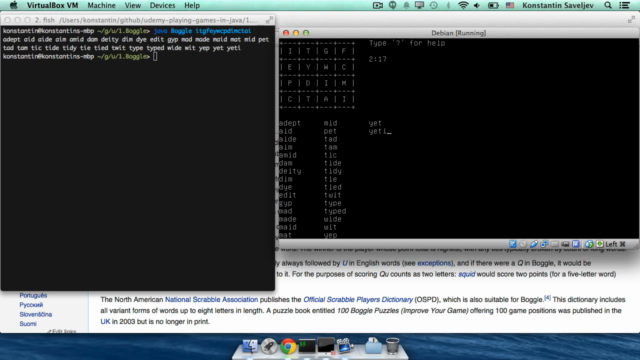
Task: Open Google Chrome from the Dock
Action: tap(288, 346)
